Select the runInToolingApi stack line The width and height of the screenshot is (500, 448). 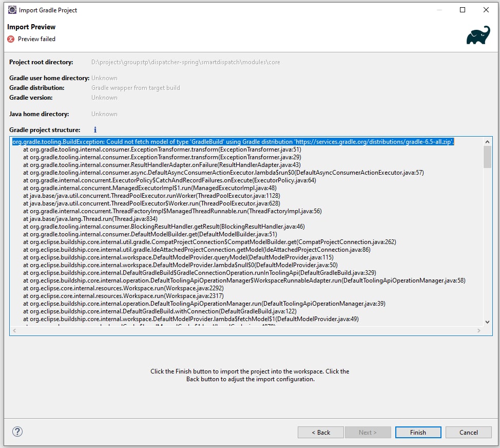click(200, 272)
